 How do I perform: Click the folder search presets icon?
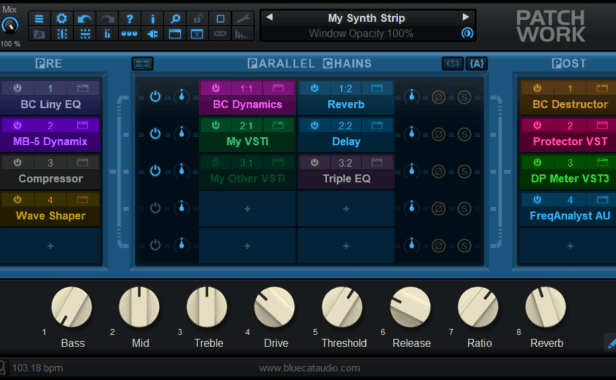39,34
